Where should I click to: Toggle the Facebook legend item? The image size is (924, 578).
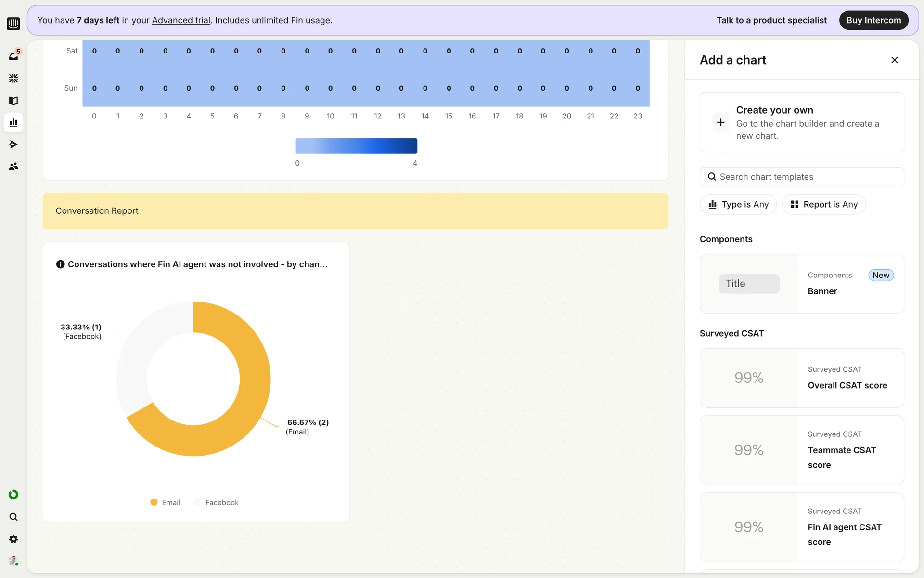click(216, 502)
